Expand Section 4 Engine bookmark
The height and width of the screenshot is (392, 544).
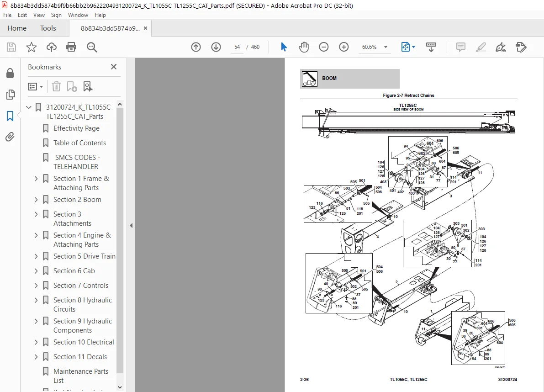pos(36,236)
